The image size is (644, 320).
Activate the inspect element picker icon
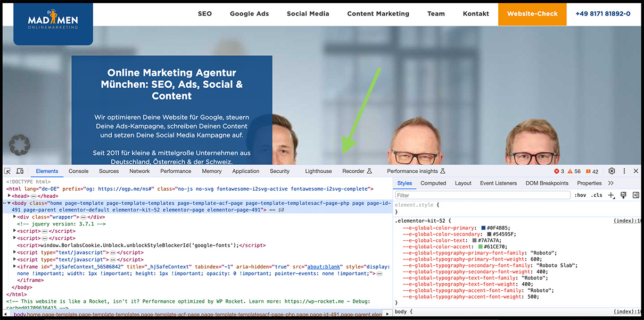7,171
